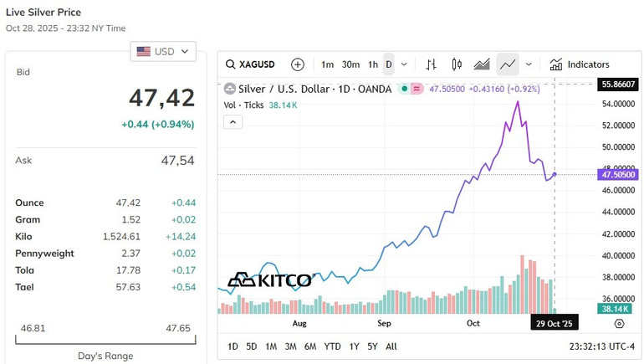This screenshot has height=364, width=644.
Task: Toggle the 1m interval button
Action: (328, 64)
